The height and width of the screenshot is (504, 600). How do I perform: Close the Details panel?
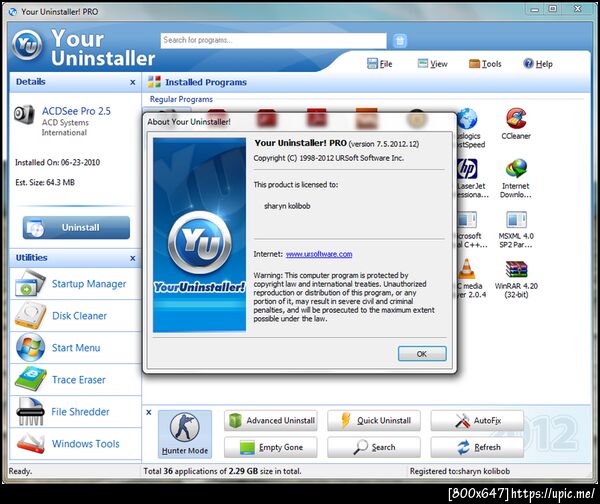(132, 82)
